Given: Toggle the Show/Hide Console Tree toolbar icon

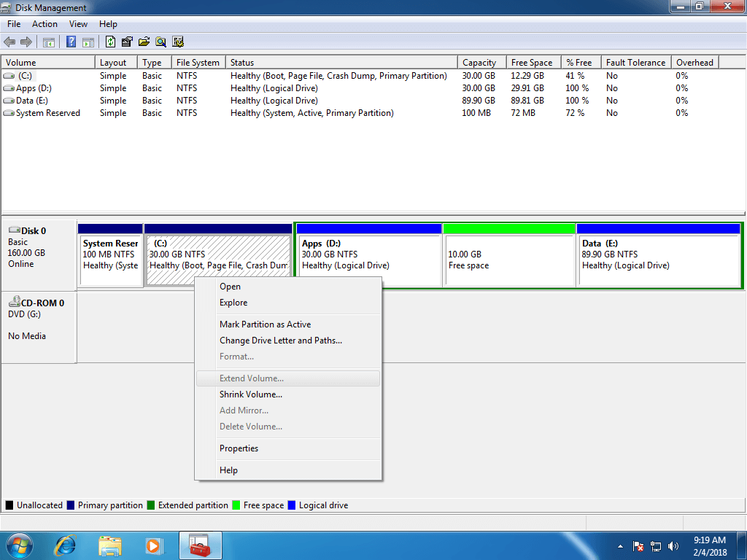Looking at the screenshot, I should pyautogui.click(x=49, y=42).
